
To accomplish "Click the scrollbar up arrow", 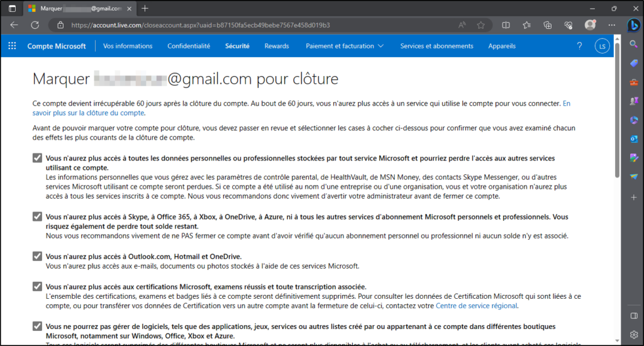I will pyautogui.click(x=617, y=38).
